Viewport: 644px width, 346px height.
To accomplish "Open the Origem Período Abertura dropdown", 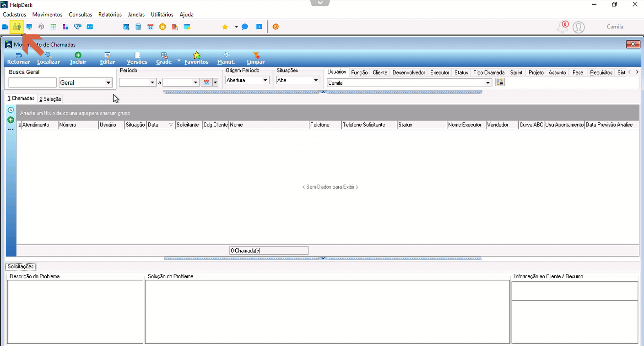I will [265, 80].
